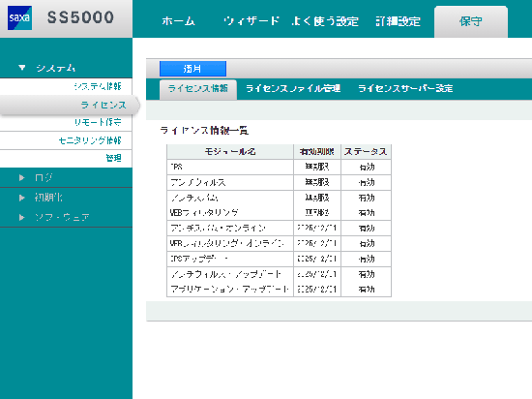Image resolution: width=532 pixels, height=399 pixels.
Task: Click the SS5000 product title
Action: (80, 17)
